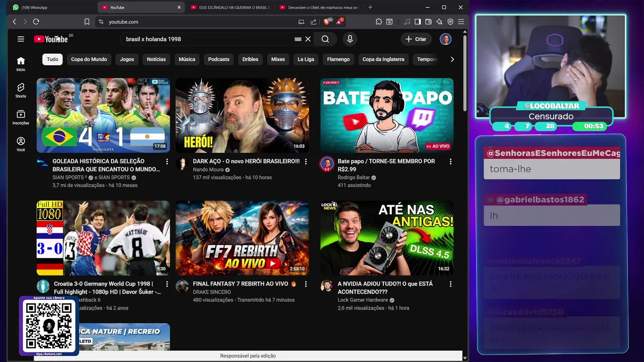Open Brave Shields lion icon
The width and height of the screenshot is (644, 362).
tap(326, 22)
